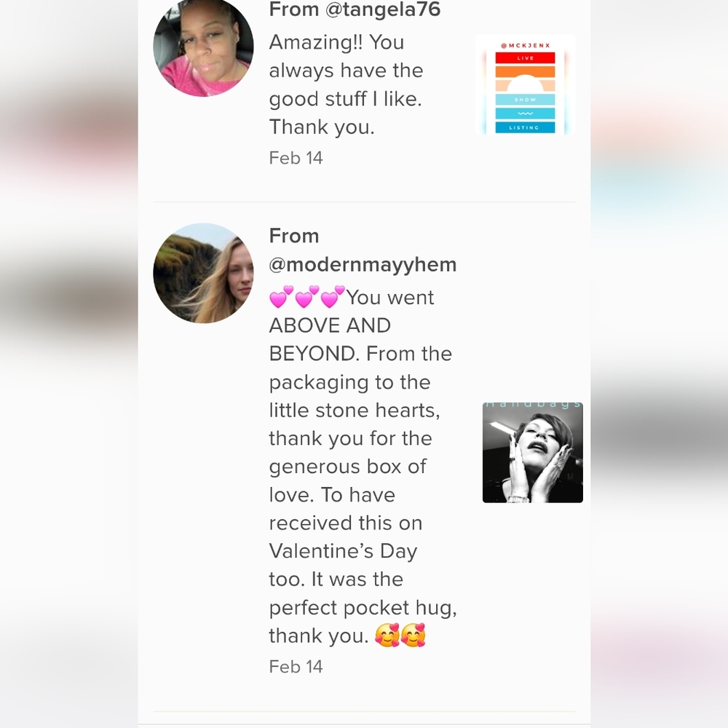This screenshot has height=728, width=728.
Task: Visit the @modernmayyhem username link
Action: click(x=363, y=265)
